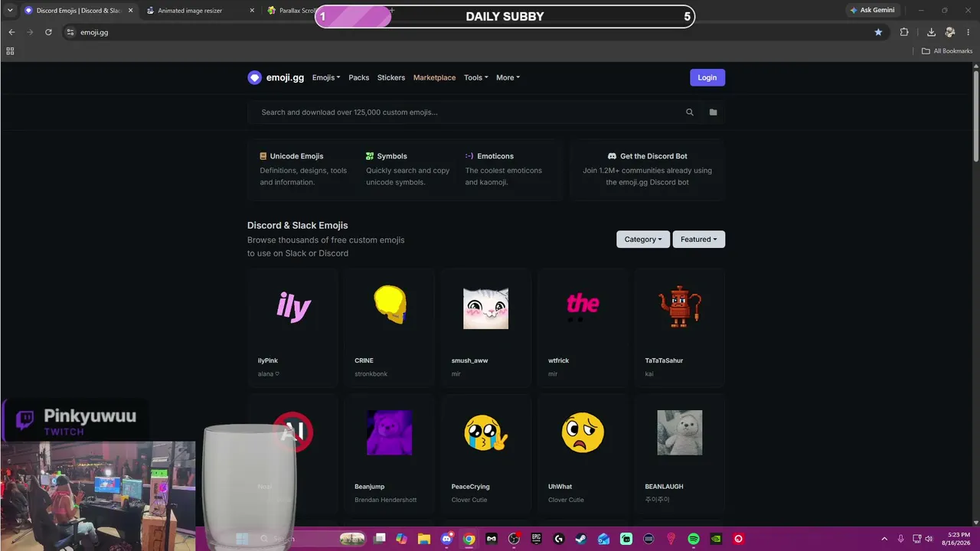
Task: Open the Copilot taskbar icon
Action: click(402, 539)
